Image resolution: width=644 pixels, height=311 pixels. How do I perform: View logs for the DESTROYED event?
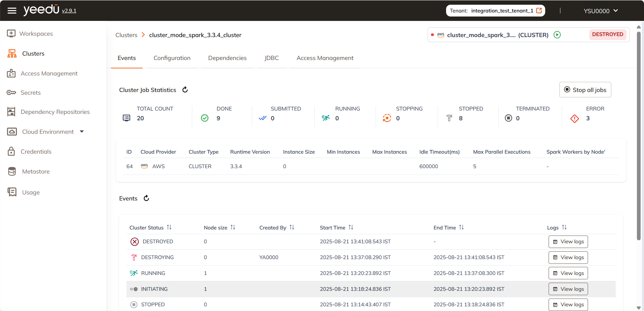click(x=568, y=241)
